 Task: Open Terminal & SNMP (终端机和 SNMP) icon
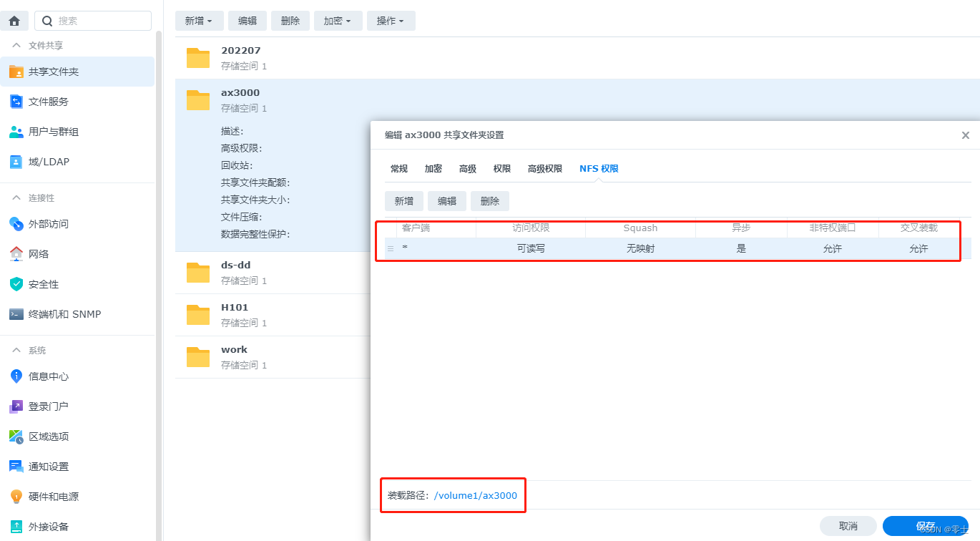tap(16, 314)
